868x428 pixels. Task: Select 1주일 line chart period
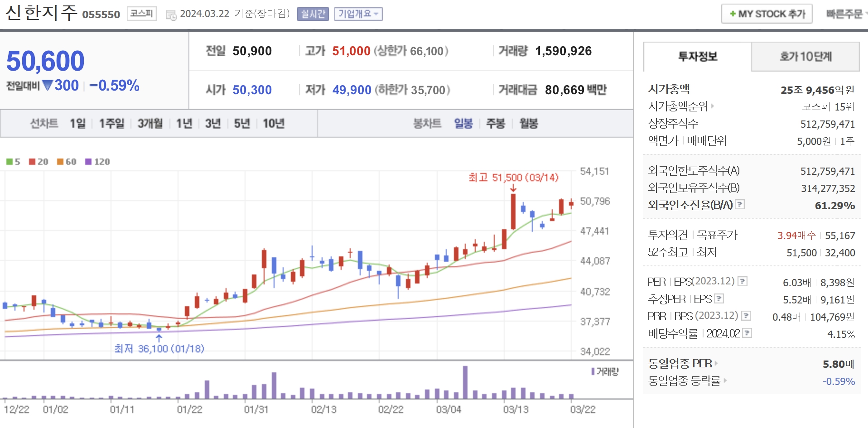111,123
